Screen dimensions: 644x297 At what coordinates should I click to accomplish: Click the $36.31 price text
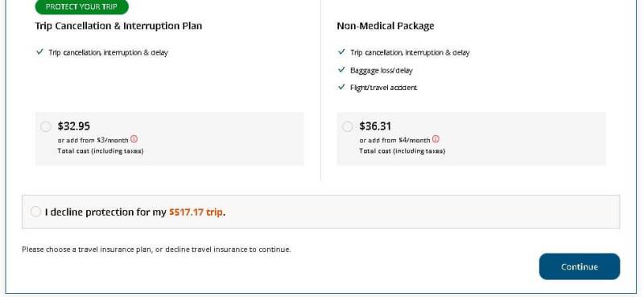(x=375, y=126)
